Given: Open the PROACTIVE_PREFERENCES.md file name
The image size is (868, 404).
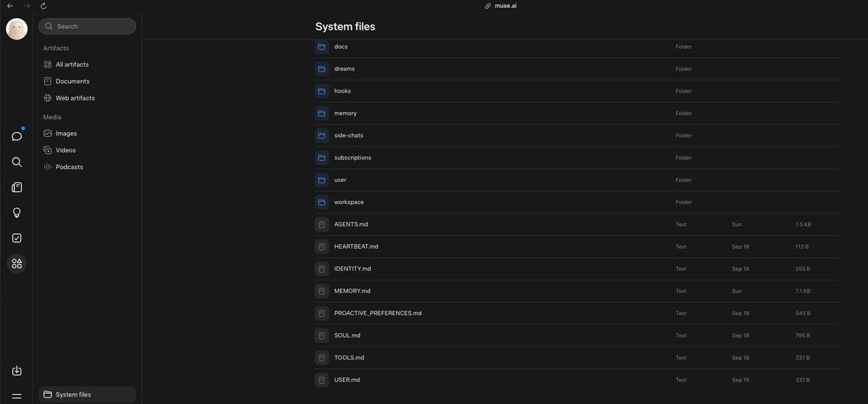Looking at the screenshot, I should click(378, 313).
